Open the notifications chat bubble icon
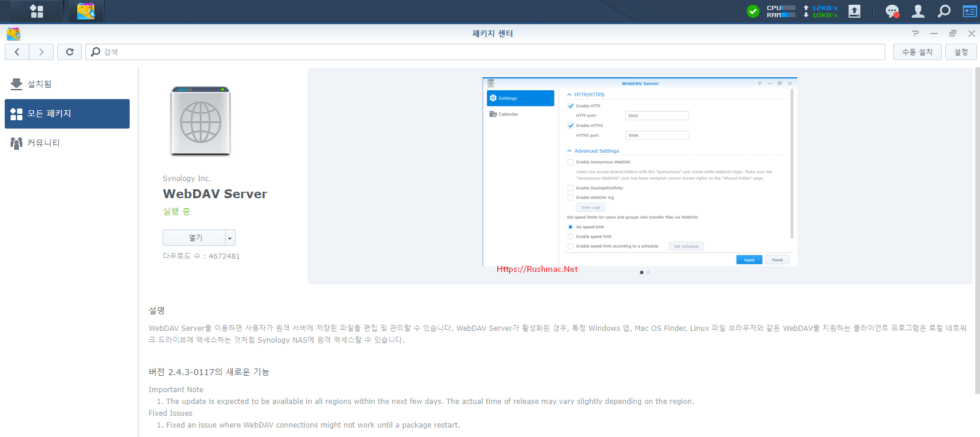 892,11
